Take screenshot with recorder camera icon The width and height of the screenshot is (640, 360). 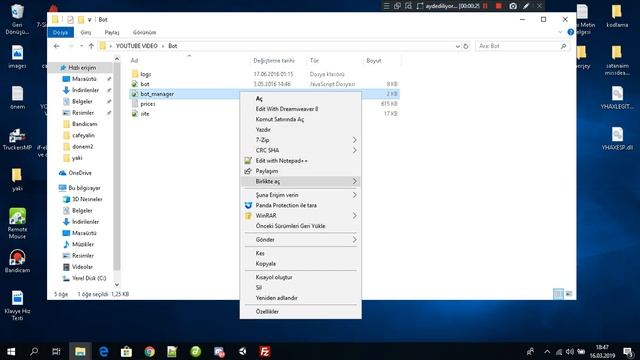tap(513, 6)
